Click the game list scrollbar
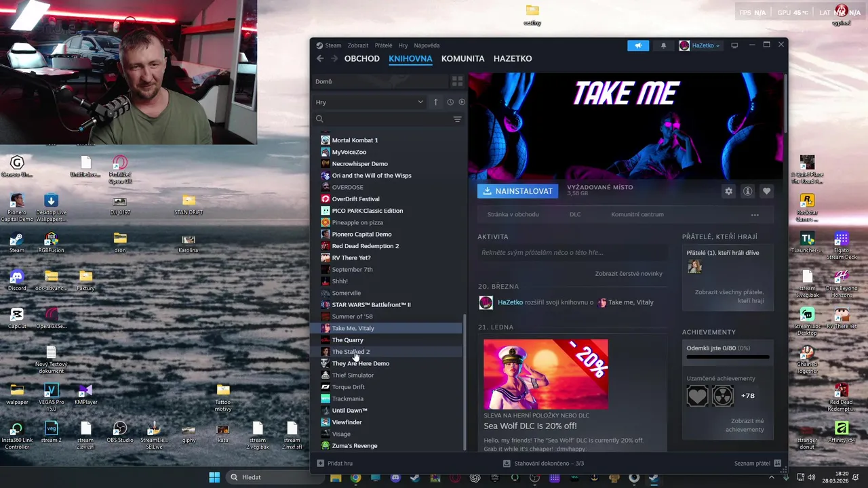Viewport: 868px width, 488px height. 465,381
